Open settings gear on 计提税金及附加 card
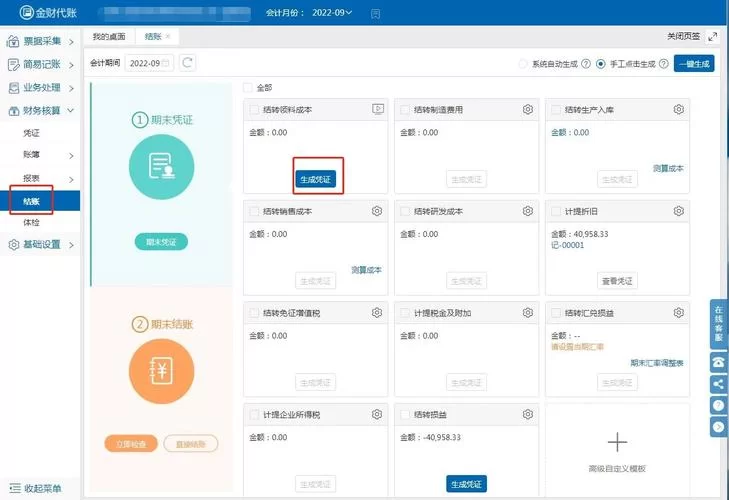The image size is (729, 500). coord(528,313)
